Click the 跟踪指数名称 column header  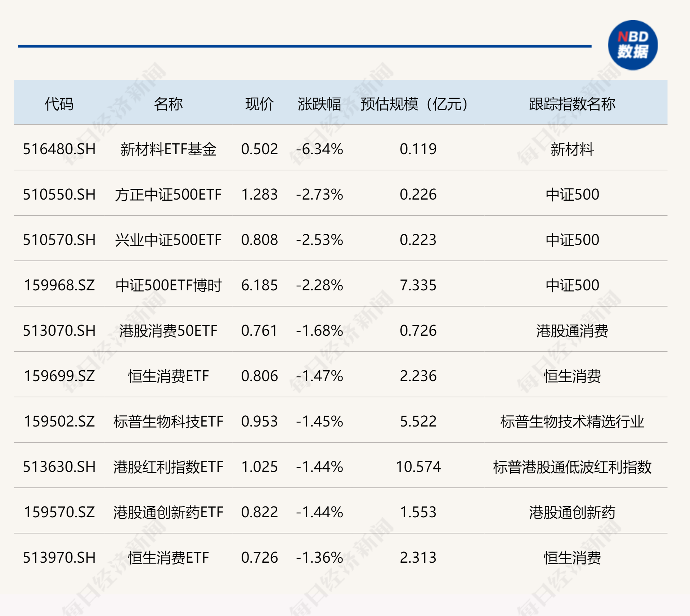tap(572, 104)
